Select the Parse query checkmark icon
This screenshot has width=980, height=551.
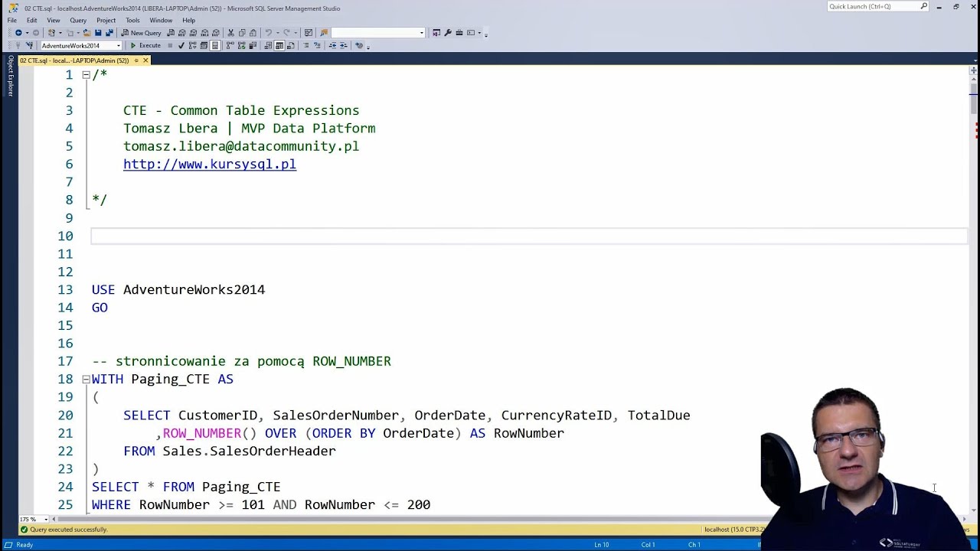pos(181,45)
